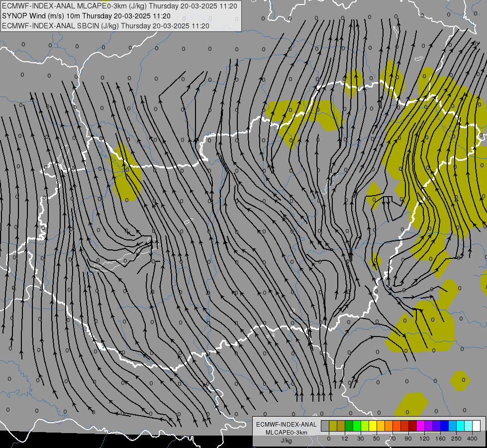Select the magenta legend swatch
The height and width of the screenshot is (448, 487).
click(x=421, y=426)
